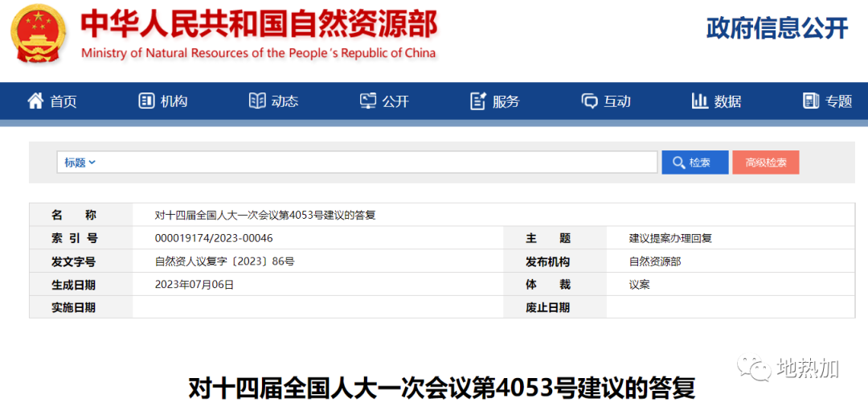The width and height of the screenshot is (868, 407).
Task: Click the 数据 bar chart icon
Action: [x=700, y=101]
